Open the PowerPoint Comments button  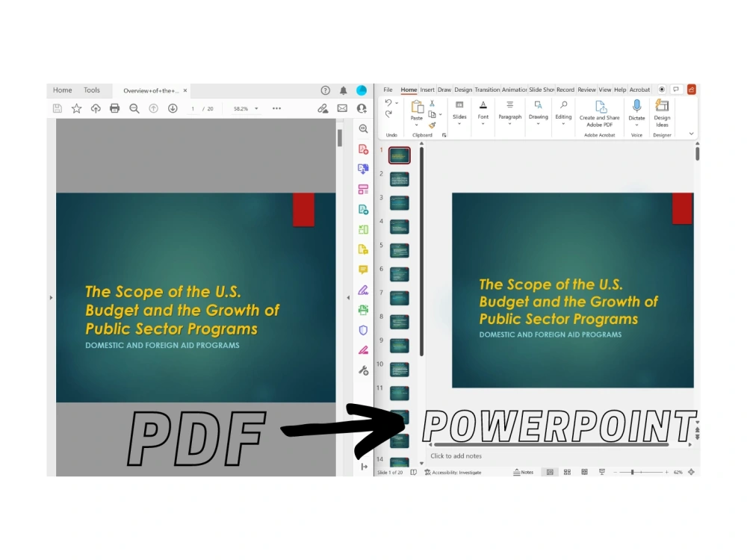tap(676, 90)
